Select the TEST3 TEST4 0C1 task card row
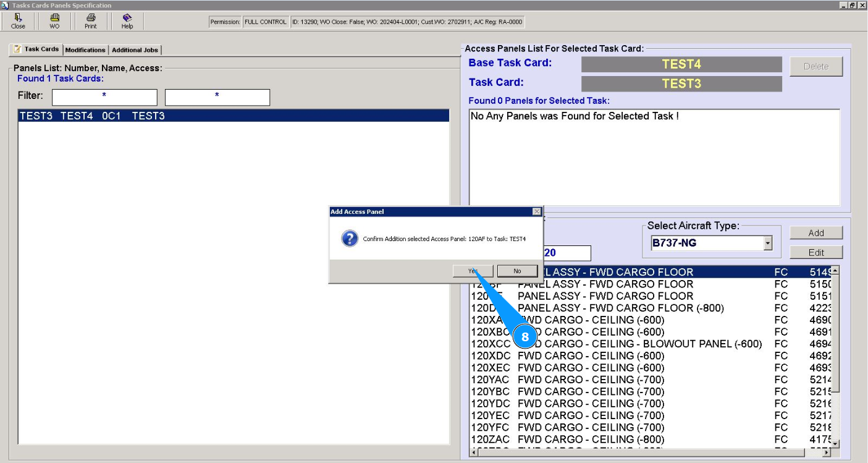Image resolution: width=868 pixels, height=463 pixels. click(234, 116)
